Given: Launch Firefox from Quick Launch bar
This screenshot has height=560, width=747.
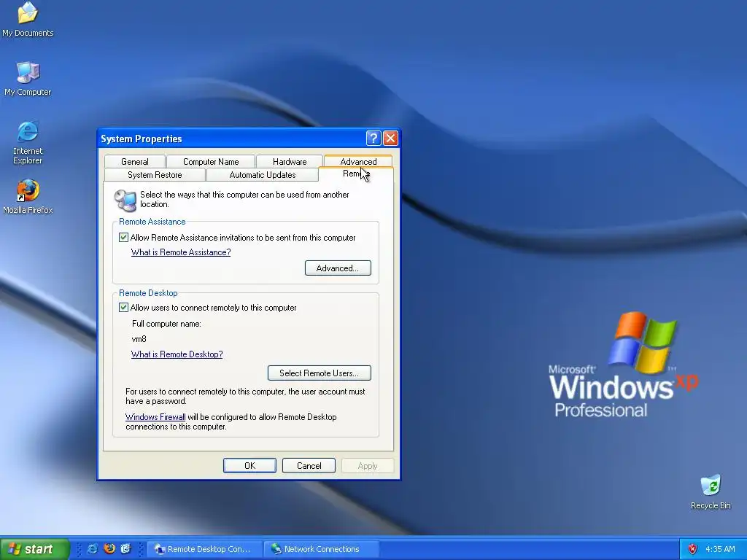Looking at the screenshot, I should click(x=109, y=548).
